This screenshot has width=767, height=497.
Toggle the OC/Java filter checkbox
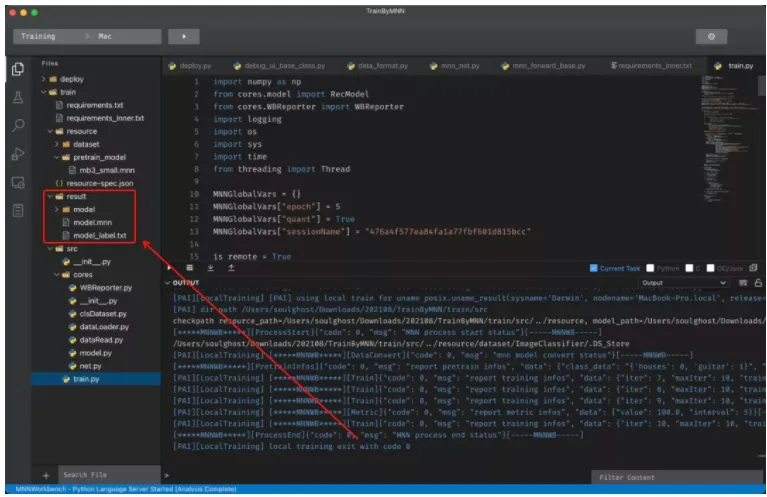coord(710,268)
